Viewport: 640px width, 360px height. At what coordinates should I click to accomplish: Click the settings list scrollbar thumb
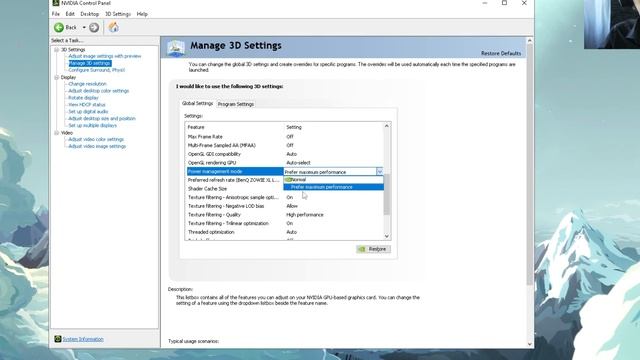(387, 194)
